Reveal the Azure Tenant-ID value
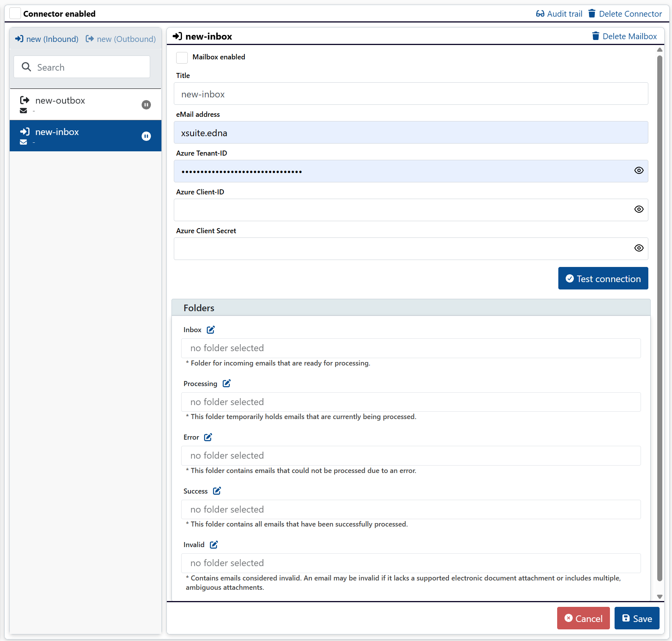This screenshot has width=672, height=641. 639,170
